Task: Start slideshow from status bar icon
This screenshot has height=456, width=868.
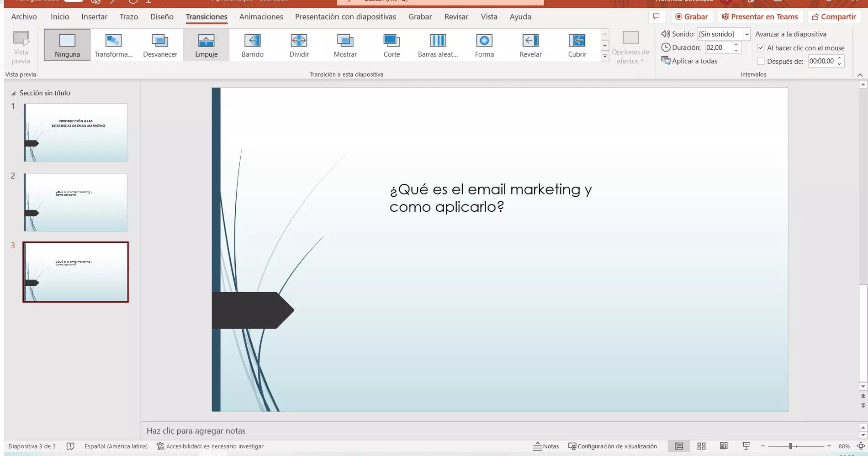Action: (746, 446)
